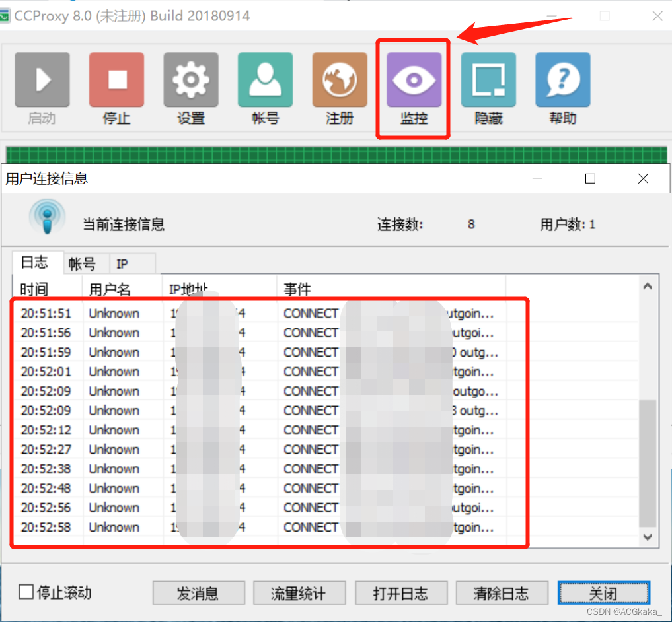The height and width of the screenshot is (622, 672).
Task: Click the 隐藏 (Hide) window icon
Action: pos(488,80)
